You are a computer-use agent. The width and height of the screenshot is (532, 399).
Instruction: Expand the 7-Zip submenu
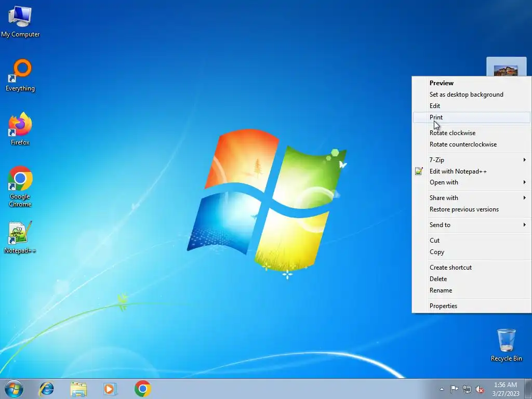click(x=472, y=160)
